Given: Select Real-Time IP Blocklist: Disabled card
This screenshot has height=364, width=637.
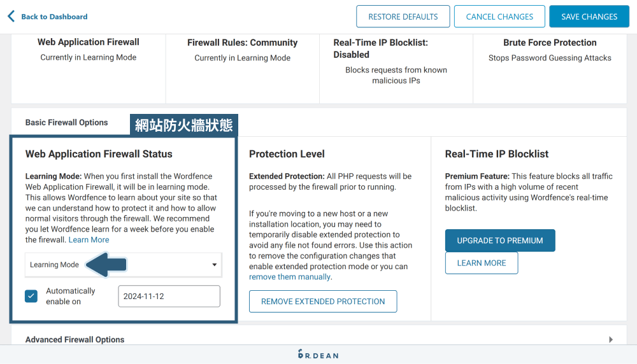Looking at the screenshot, I should 396,68.
